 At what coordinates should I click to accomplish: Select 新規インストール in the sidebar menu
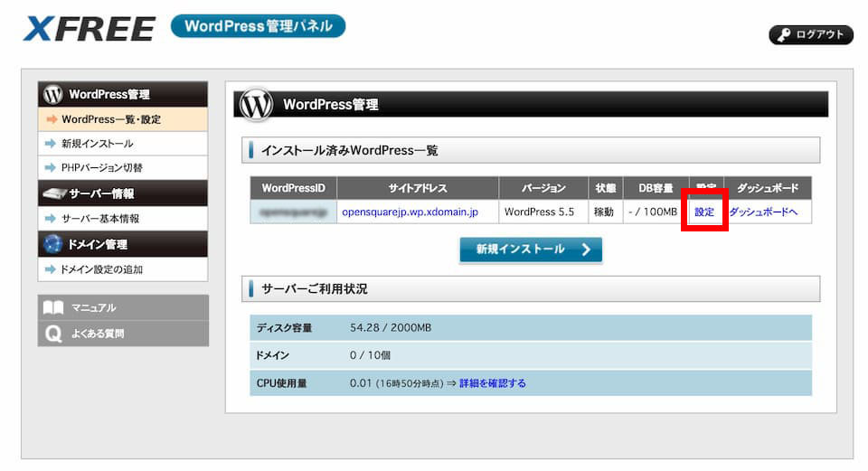(x=97, y=144)
